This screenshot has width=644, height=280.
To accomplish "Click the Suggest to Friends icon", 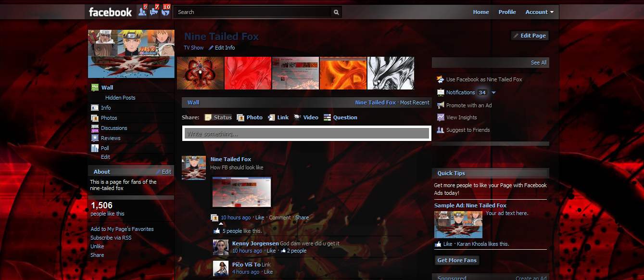I will (440, 130).
